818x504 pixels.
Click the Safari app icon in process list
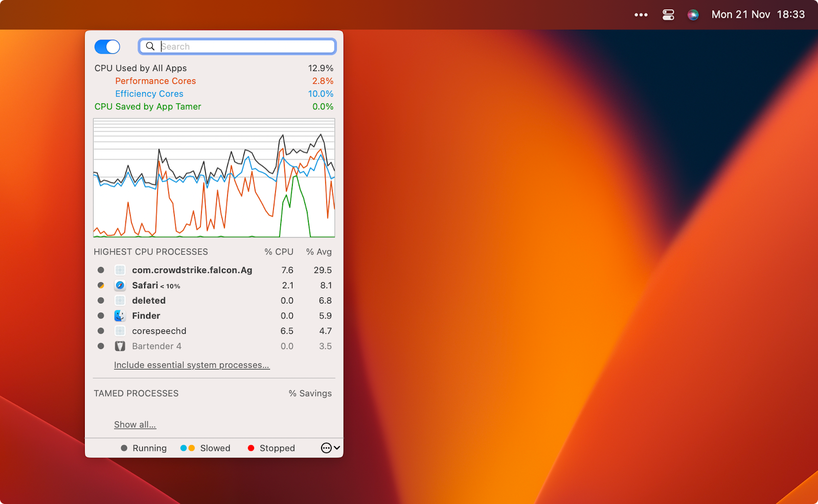pyautogui.click(x=120, y=285)
